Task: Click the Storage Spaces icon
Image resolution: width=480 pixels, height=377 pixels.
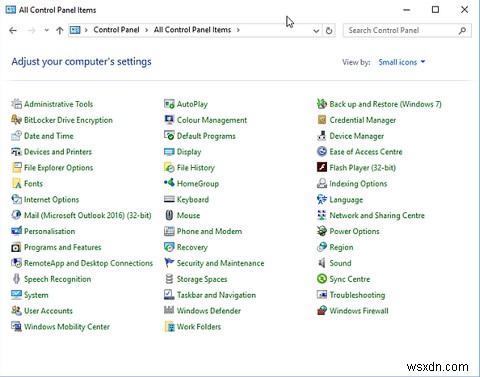Action: pyautogui.click(x=169, y=279)
